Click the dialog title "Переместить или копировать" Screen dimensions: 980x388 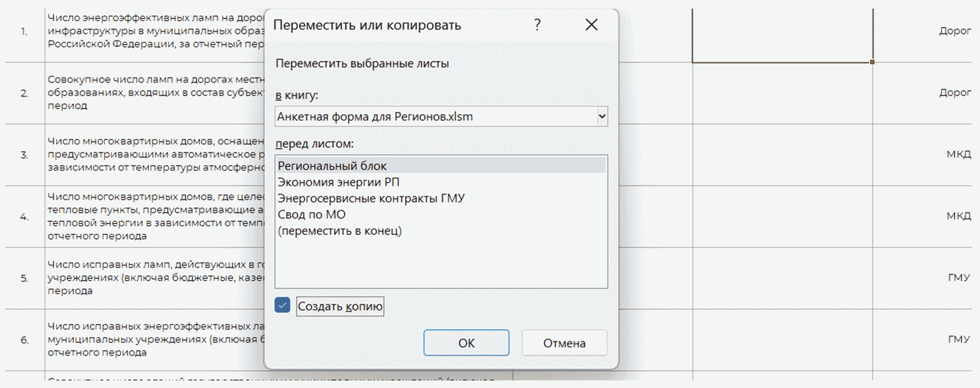coord(367,25)
